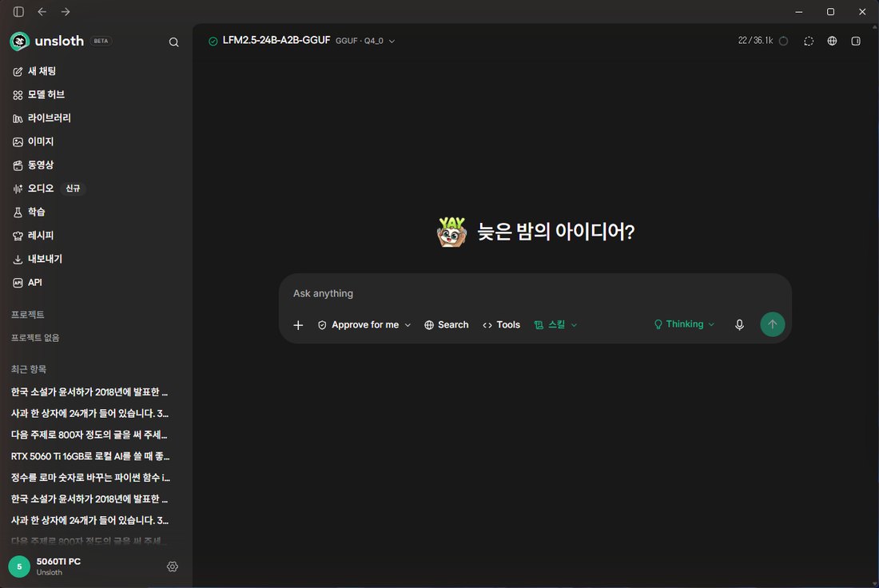
Task: Click the YAY sloth mascot image
Action: (x=451, y=232)
